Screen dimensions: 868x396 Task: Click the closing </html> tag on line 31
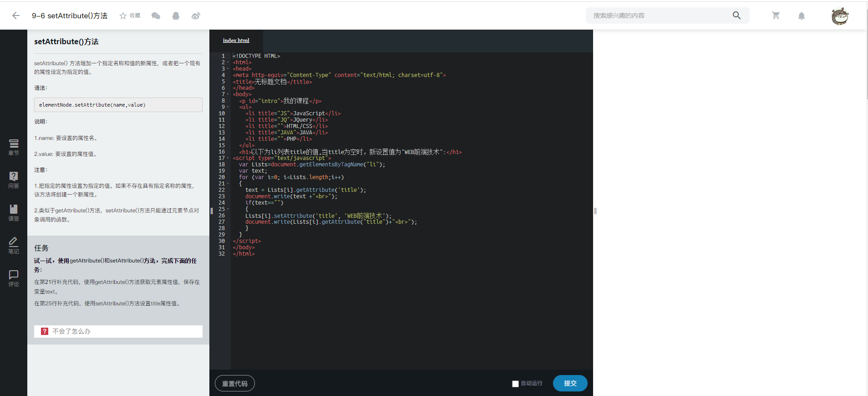pyautogui.click(x=244, y=254)
